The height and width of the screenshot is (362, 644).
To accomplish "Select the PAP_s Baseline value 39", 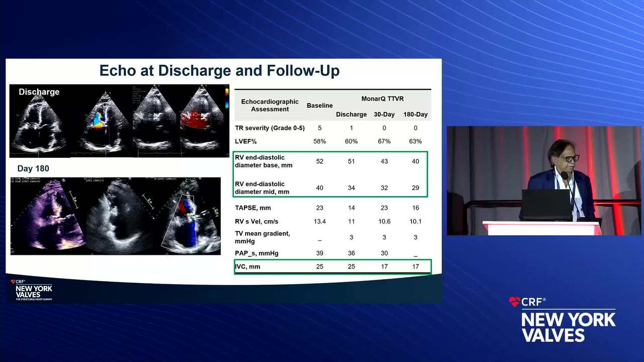I will click(319, 253).
